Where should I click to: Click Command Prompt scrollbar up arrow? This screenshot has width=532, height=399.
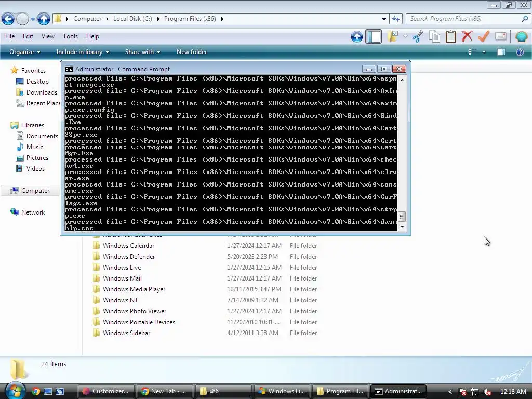[x=402, y=80]
